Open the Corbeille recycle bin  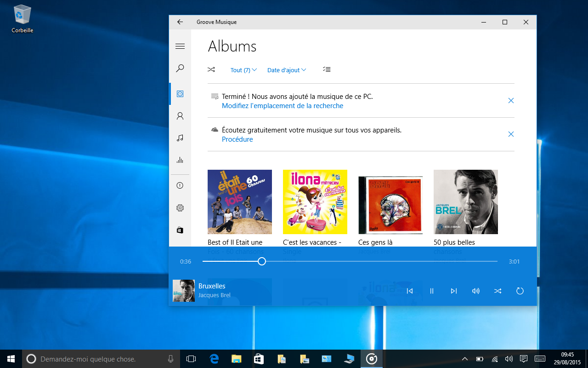pos(22,18)
